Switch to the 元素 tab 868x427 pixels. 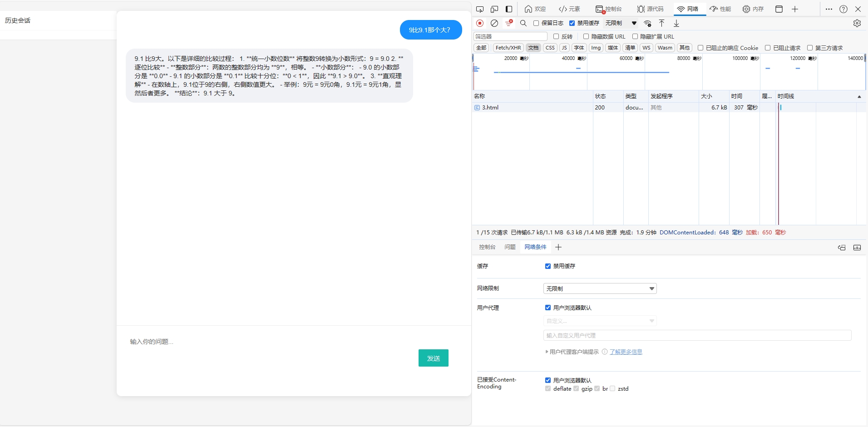[x=569, y=9]
